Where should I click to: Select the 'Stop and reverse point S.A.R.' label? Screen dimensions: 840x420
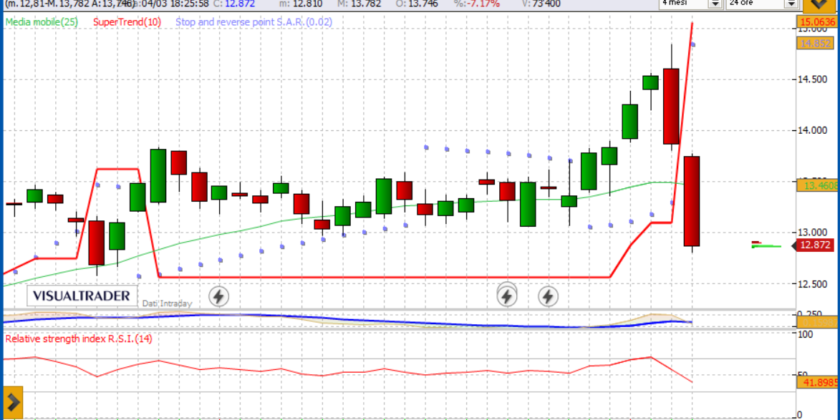(254, 22)
